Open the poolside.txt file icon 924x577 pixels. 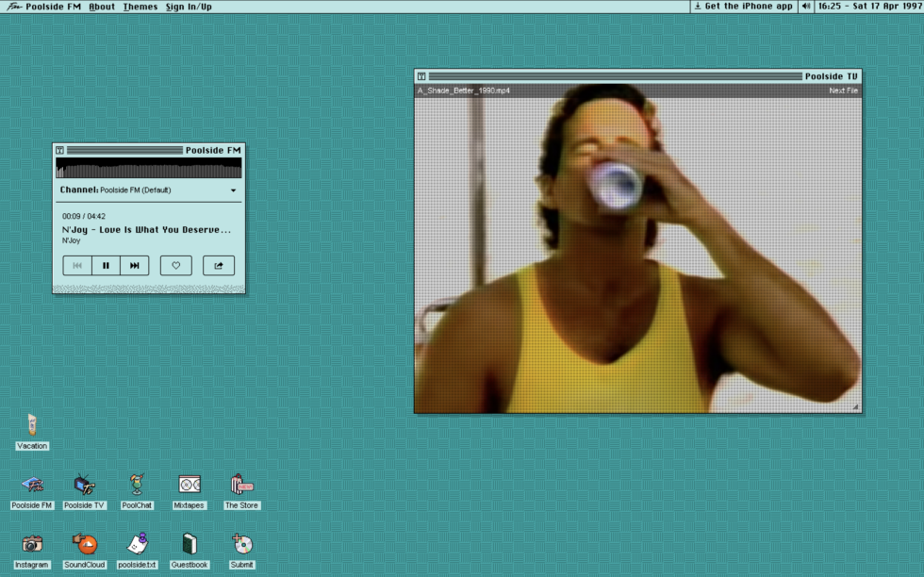coord(138,544)
